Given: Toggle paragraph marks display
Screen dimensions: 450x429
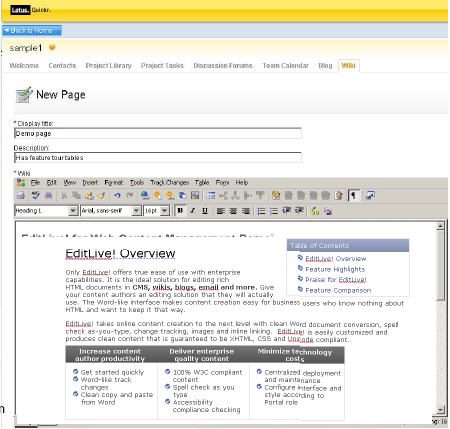Looking at the screenshot, I should (x=354, y=196).
